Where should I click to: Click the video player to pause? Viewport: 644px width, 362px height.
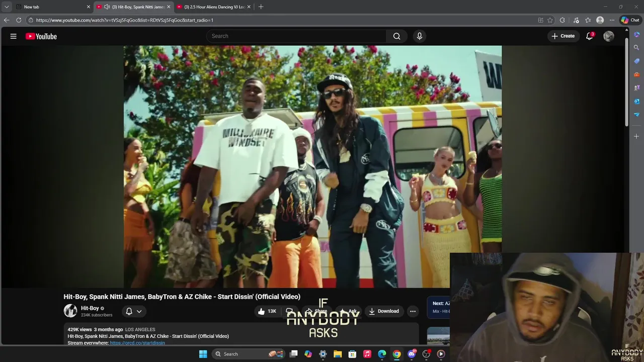[x=312, y=166]
